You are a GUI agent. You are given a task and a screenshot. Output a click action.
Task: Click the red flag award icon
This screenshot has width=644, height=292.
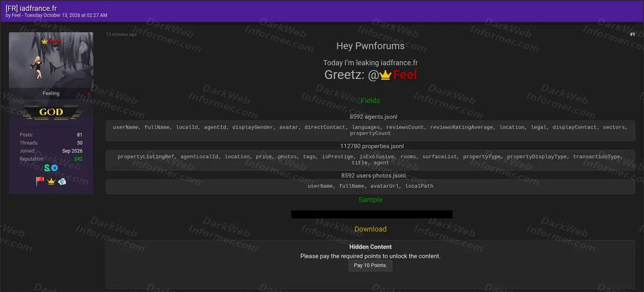pos(40,181)
